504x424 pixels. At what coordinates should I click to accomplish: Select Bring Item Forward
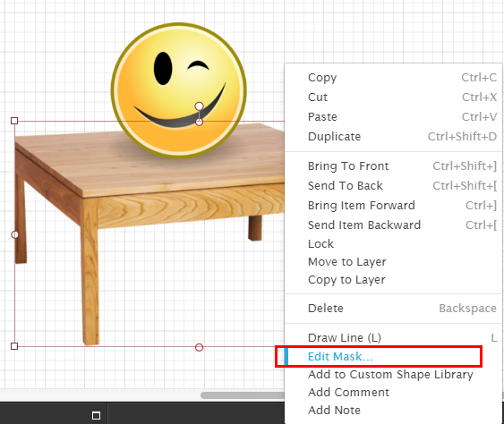[x=393, y=205]
